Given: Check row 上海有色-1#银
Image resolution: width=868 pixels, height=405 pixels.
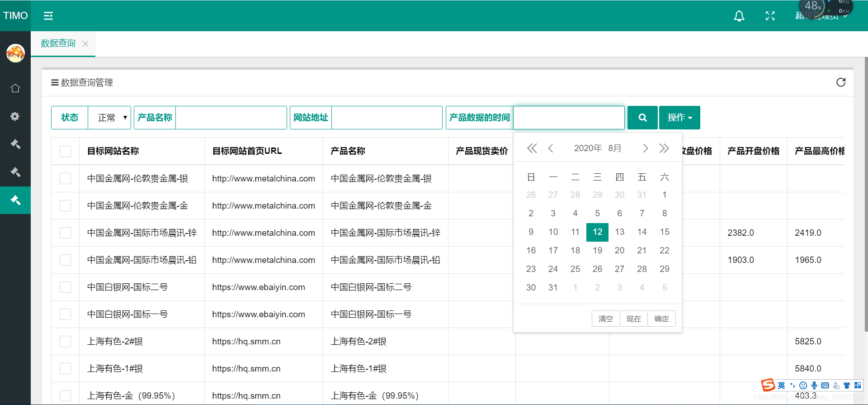Looking at the screenshot, I should (x=66, y=368).
